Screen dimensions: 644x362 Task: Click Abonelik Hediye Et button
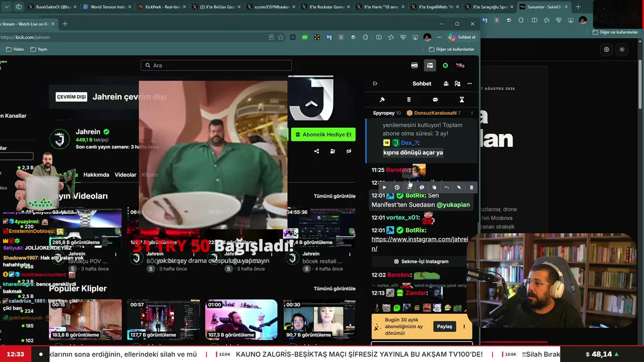[x=323, y=135]
